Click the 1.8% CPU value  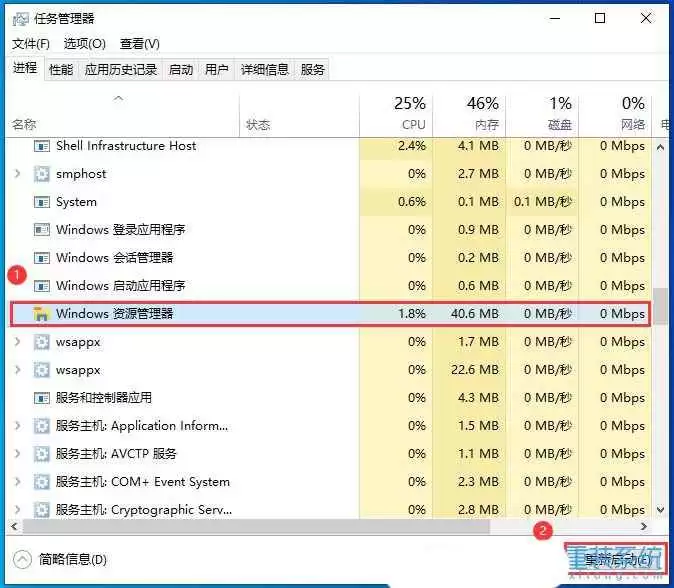coord(412,314)
